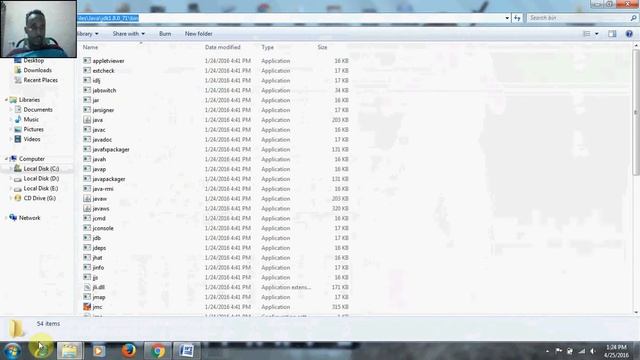Click the volume icon in system tray
Viewport: 640px width, 360px height.
click(592, 351)
